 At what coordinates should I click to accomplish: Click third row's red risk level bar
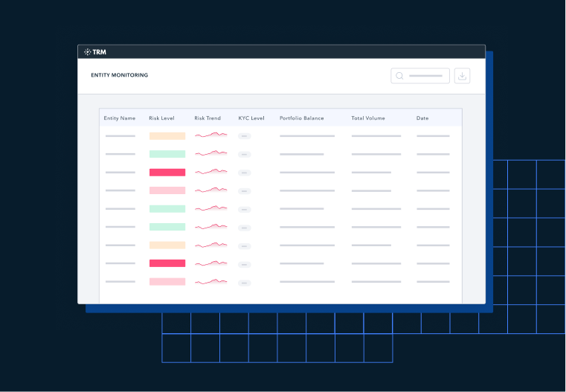tap(167, 173)
